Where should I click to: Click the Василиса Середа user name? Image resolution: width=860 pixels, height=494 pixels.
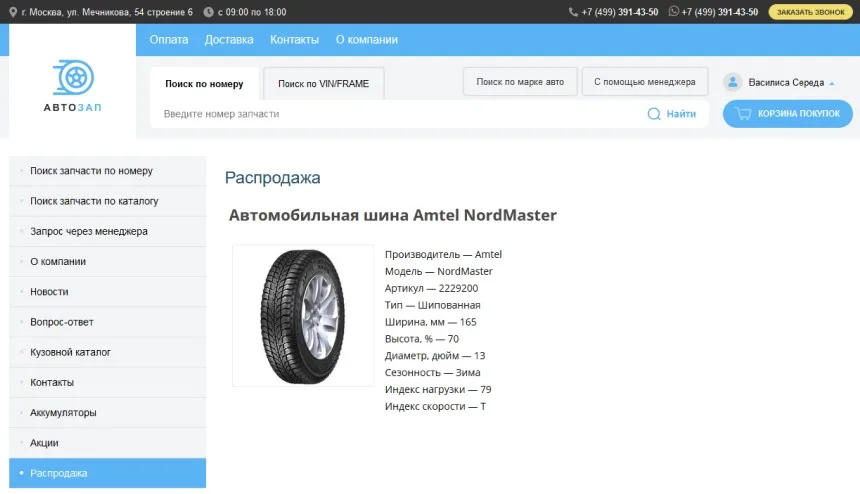pyautogui.click(x=786, y=82)
